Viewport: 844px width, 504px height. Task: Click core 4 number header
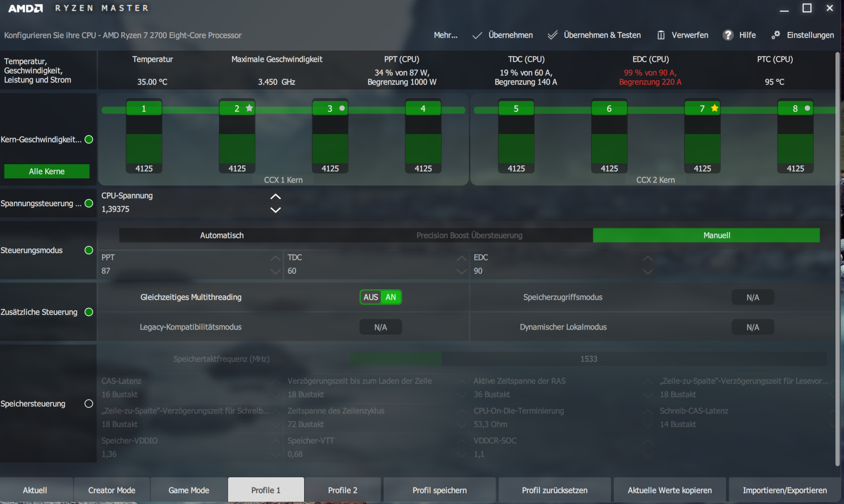(423, 109)
